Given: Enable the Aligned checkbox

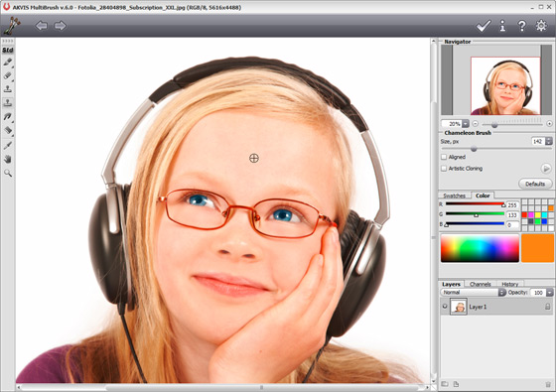Looking at the screenshot, I should [444, 157].
